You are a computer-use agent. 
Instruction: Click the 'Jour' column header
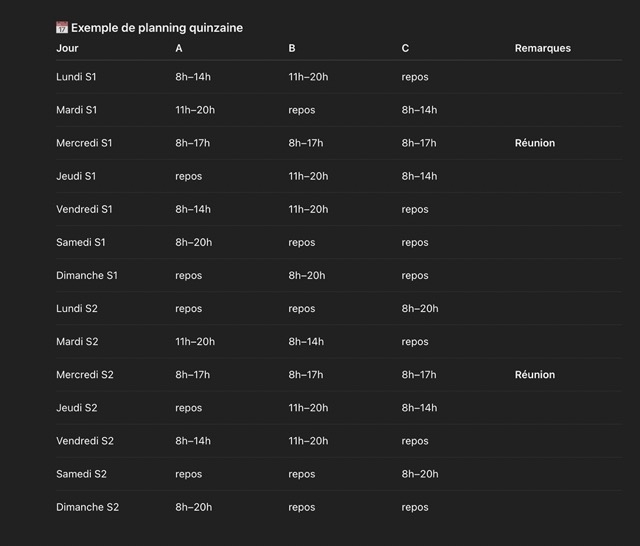pos(67,48)
